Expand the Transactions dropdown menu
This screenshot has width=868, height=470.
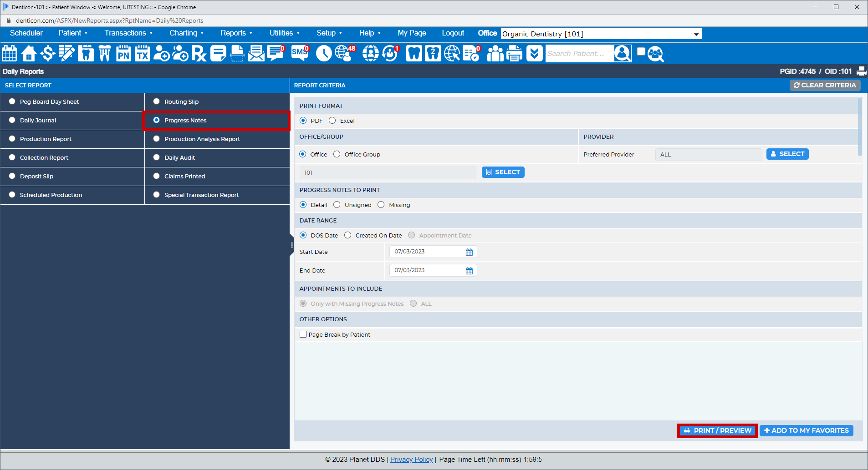(128, 33)
